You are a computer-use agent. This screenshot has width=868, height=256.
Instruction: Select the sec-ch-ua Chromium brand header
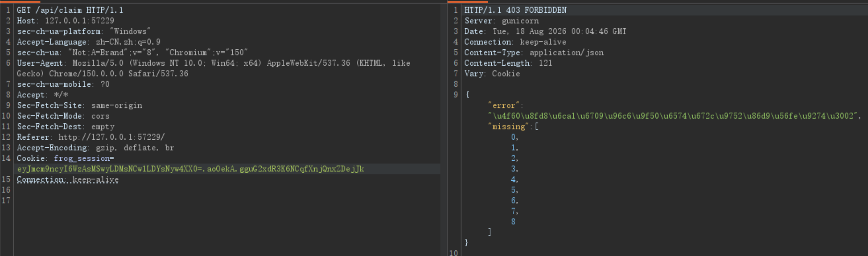coord(132,52)
